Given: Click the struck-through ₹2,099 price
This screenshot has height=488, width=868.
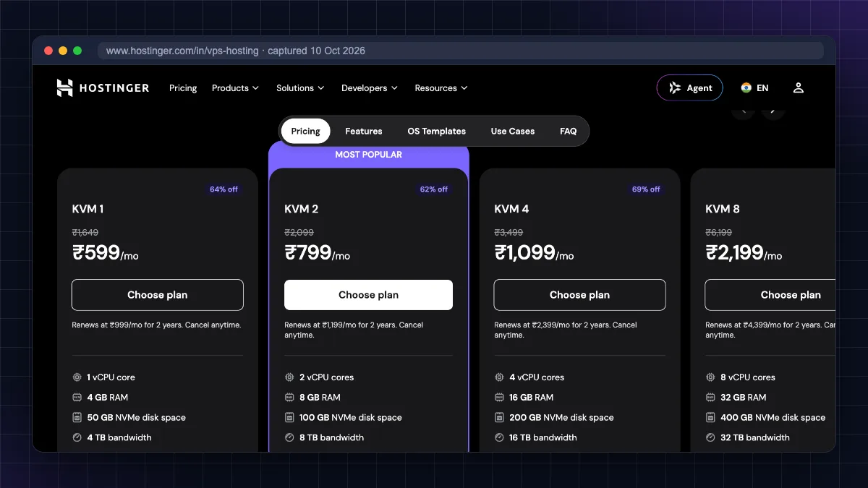Looking at the screenshot, I should [299, 233].
